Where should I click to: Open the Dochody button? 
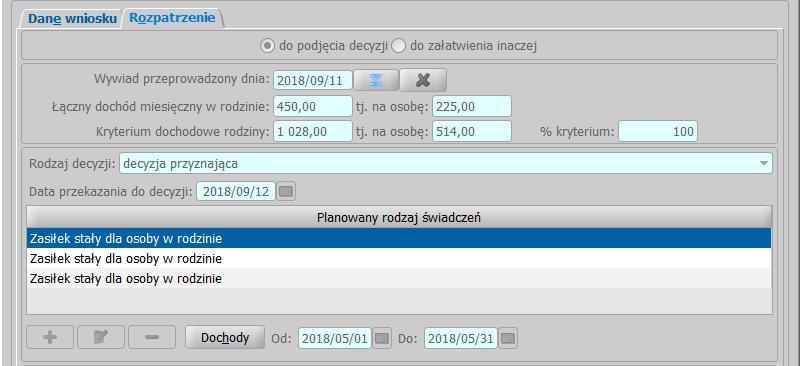click(225, 337)
